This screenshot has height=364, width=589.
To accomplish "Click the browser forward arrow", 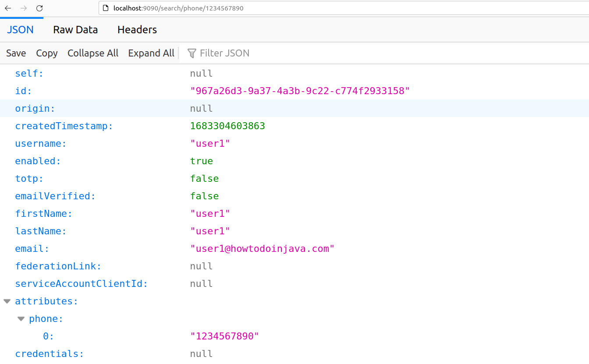I will 24,8.
